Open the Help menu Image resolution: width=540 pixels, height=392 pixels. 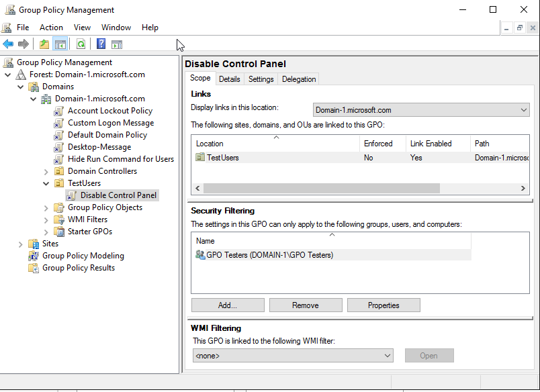(x=150, y=28)
